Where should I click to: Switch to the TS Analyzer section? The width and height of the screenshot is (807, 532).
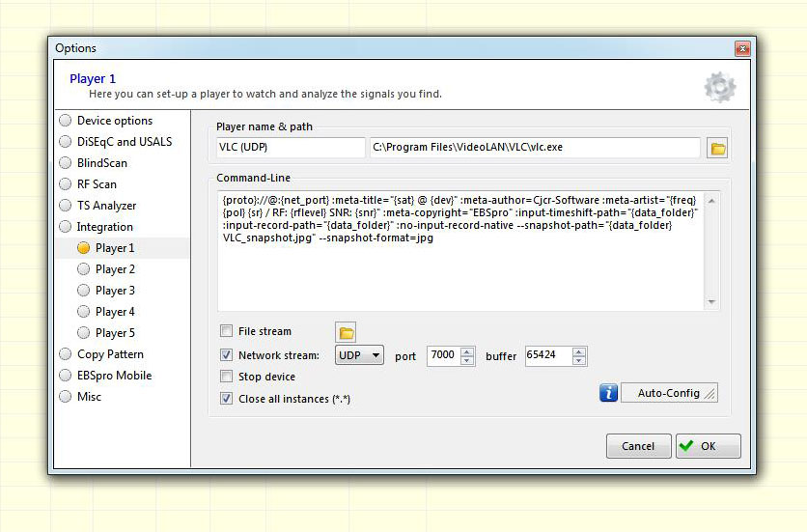[106, 206]
